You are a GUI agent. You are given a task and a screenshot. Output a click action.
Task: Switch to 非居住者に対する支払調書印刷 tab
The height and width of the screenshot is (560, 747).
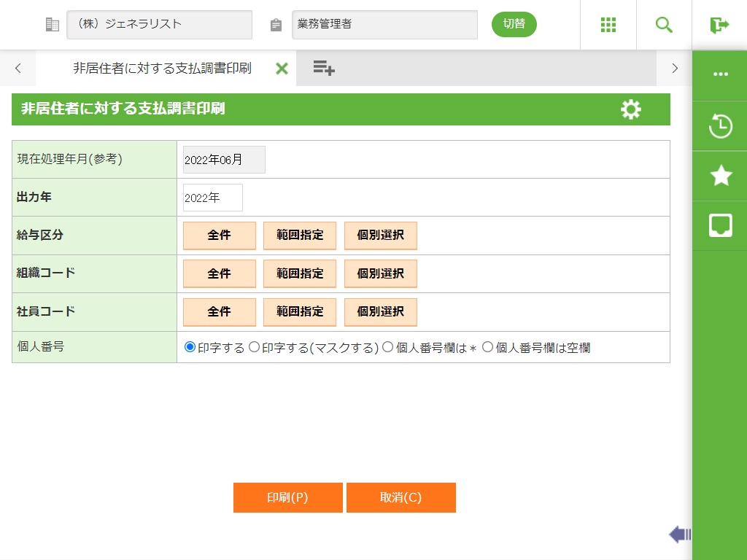(x=162, y=69)
